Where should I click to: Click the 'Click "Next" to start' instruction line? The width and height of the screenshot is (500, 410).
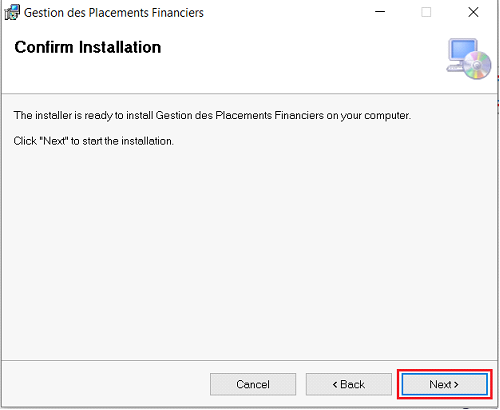[x=94, y=141]
